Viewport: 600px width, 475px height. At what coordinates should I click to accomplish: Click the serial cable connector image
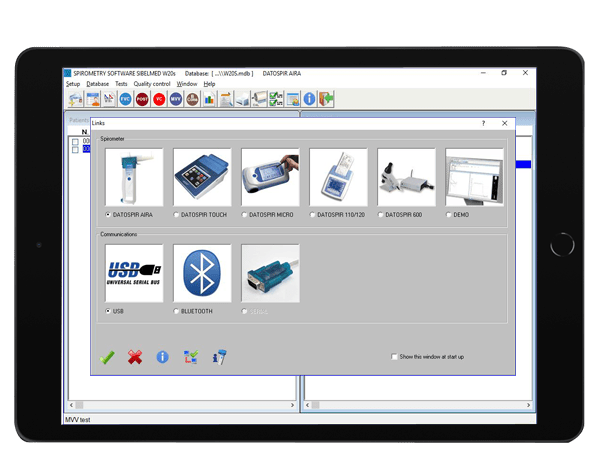point(271,273)
